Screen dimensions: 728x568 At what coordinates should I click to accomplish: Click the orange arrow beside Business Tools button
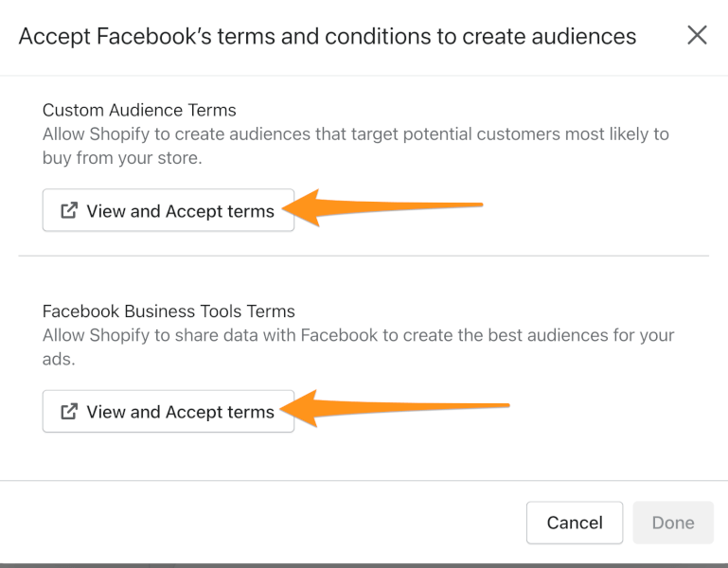coord(395,409)
